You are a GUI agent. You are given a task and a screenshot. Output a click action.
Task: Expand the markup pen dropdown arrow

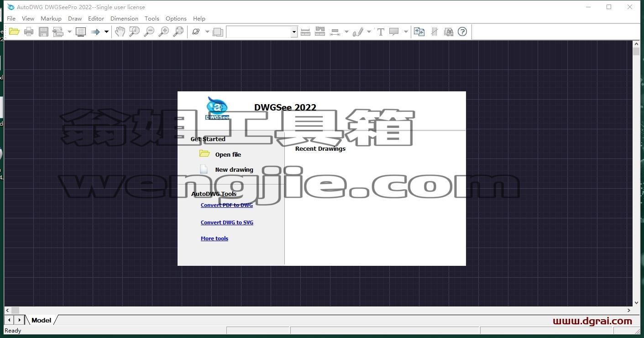pos(369,32)
